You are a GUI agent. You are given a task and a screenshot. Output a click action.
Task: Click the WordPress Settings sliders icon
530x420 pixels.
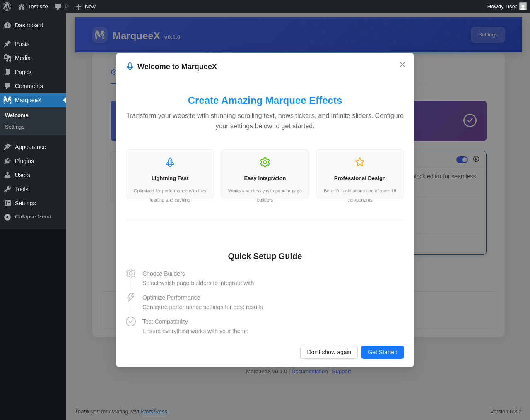point(7,203)
